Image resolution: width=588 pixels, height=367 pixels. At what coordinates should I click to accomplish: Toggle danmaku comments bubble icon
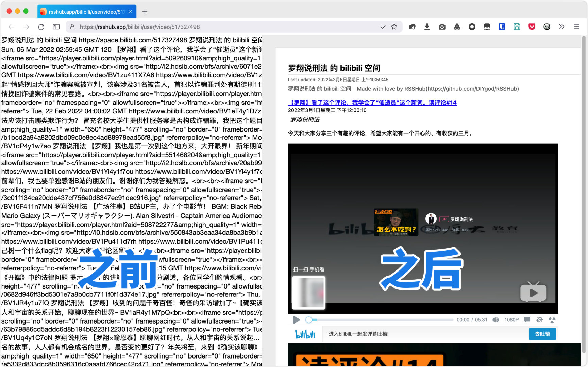(527, 320)
